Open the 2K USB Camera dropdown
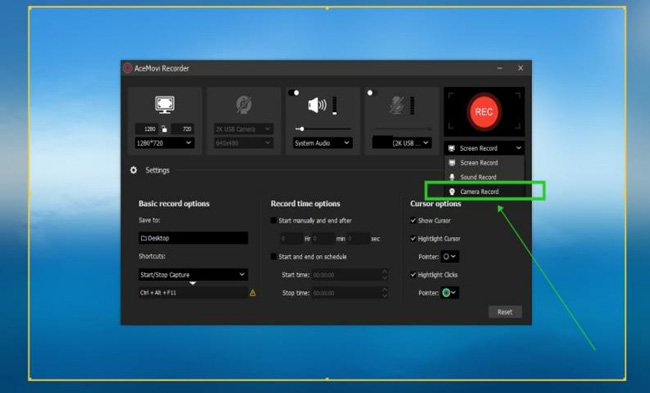 click(243, 129)
